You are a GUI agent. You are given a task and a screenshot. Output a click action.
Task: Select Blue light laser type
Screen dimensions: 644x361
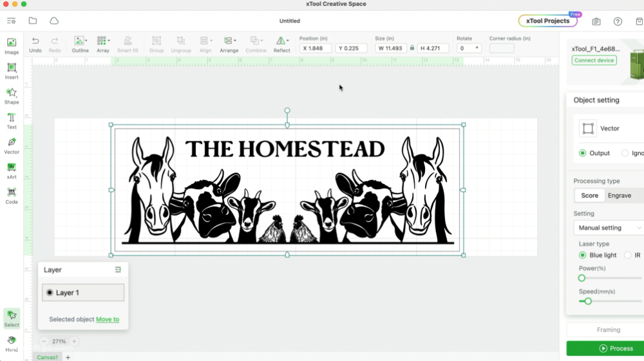pos(583,255)
